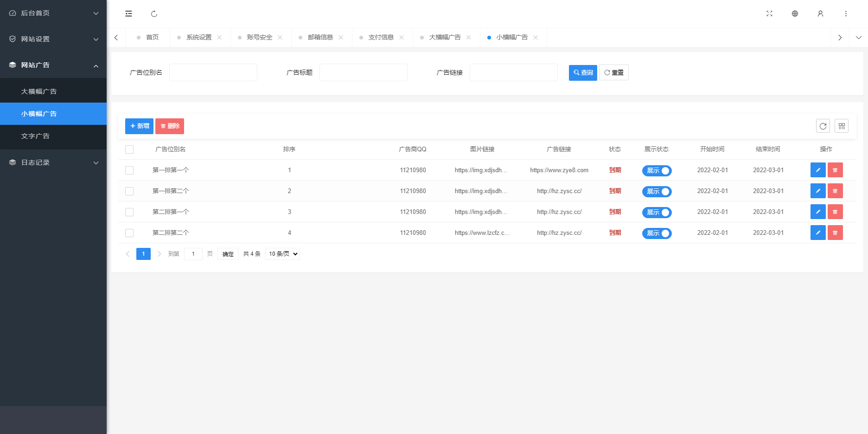Screen dimensions: 868x434
Task: Click the 新增 add button
Action: point(139,126)
